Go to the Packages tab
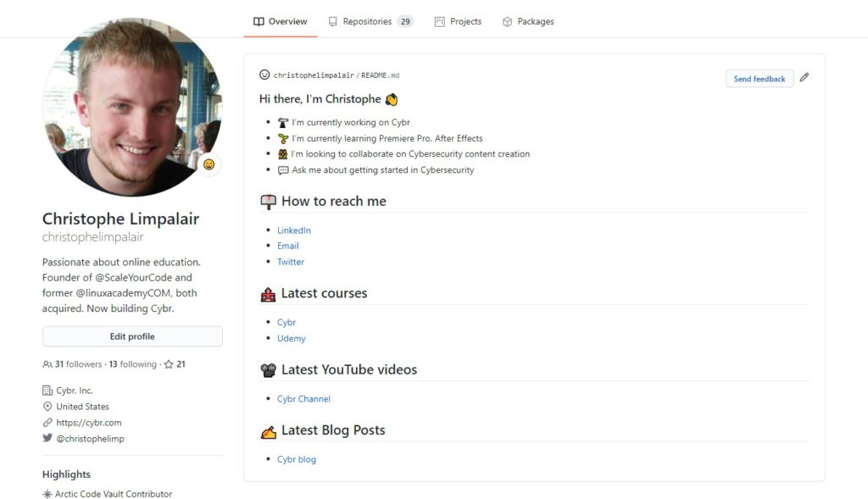Image resolution: width=868 pixels, height=499 pixels. click(x=528, y=21)
